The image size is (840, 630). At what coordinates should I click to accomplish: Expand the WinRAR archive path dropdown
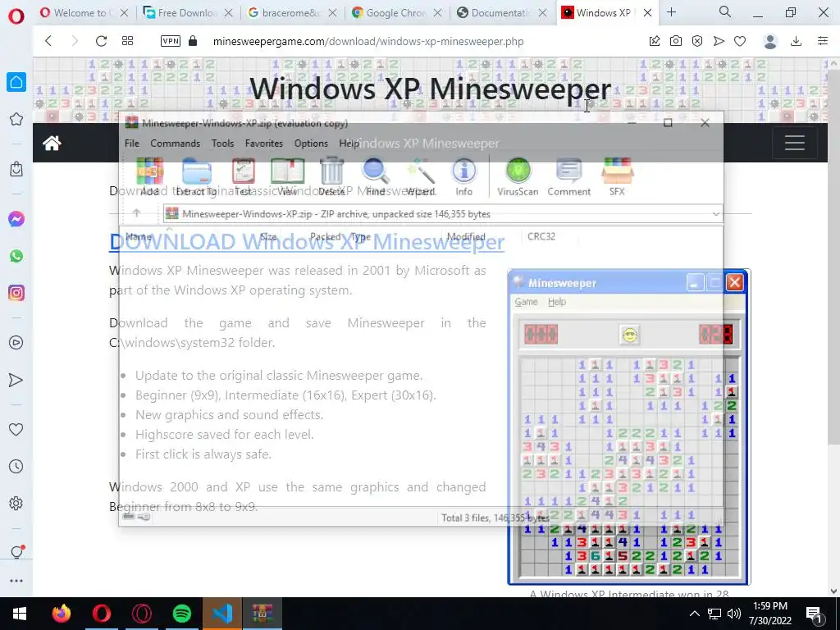tap(715, 214)
